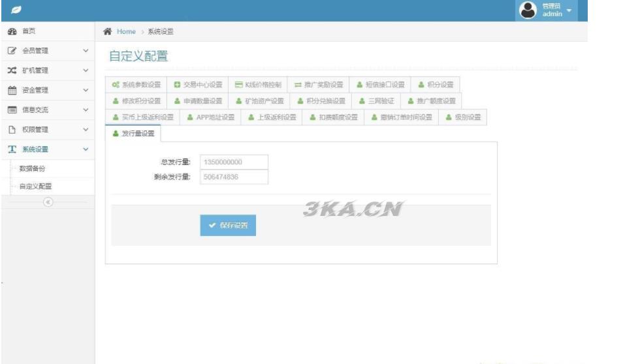Click the 矿机管理 shuffle icon
The height and width of the screenshot is (364, 623).
pos(12,70)
